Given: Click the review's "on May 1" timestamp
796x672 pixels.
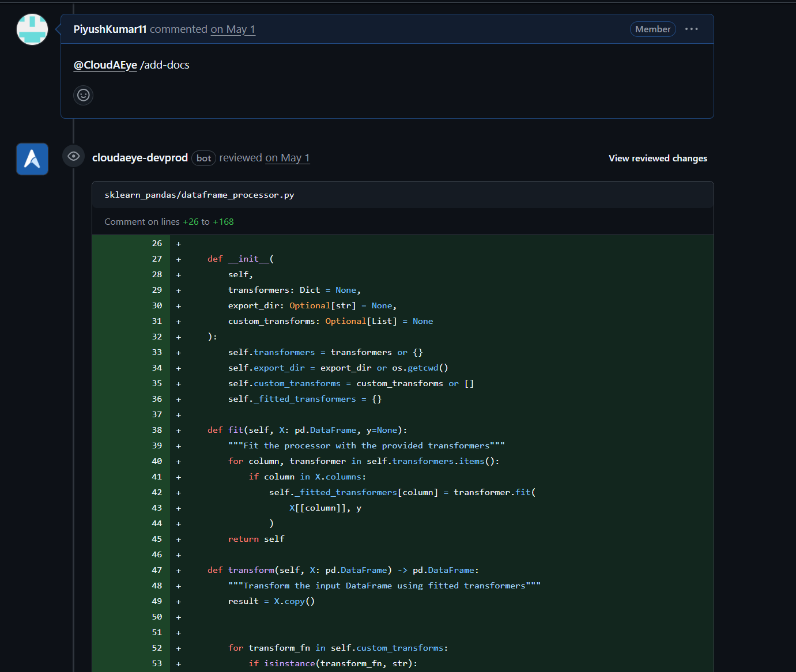Looking at the screenshot, I should point(287,157).
